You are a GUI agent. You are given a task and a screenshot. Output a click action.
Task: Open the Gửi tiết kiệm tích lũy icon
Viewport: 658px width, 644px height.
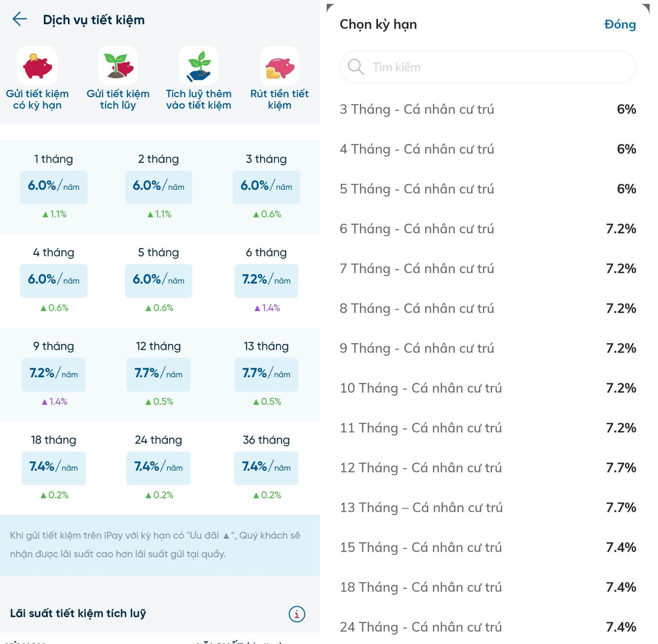pos(118,66)
